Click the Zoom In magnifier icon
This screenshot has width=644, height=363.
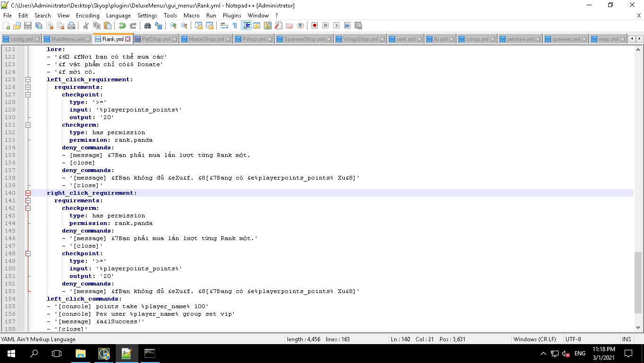coord(173,26)
